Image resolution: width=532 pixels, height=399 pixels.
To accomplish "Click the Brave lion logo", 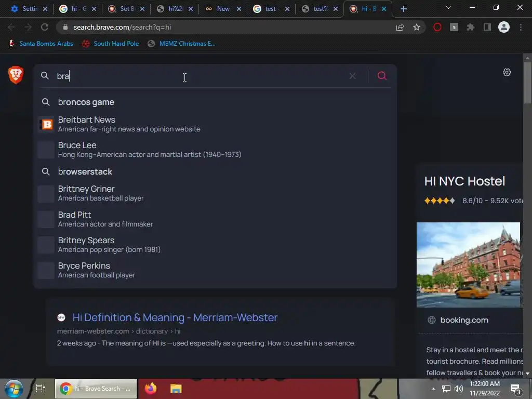I will [16, 75].
